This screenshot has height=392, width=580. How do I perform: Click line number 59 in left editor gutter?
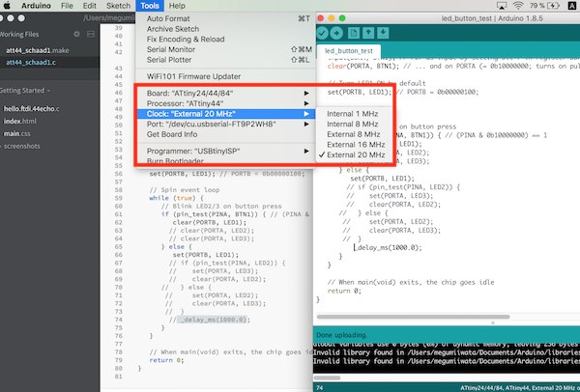coord(118,198)
